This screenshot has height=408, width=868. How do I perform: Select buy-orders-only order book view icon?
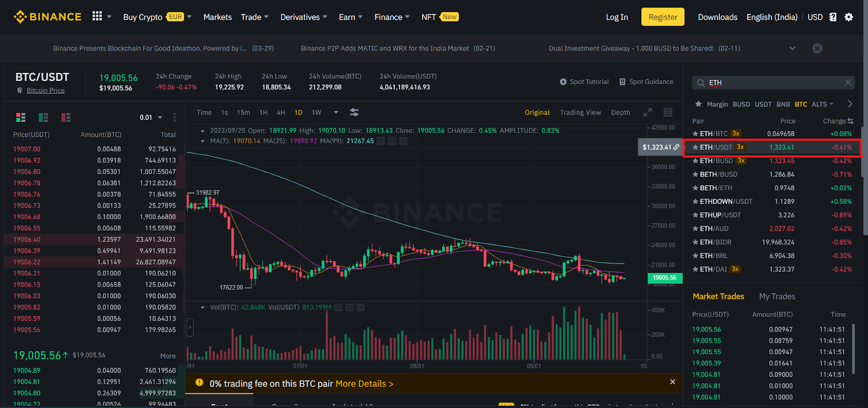click(x=43, y=117)
